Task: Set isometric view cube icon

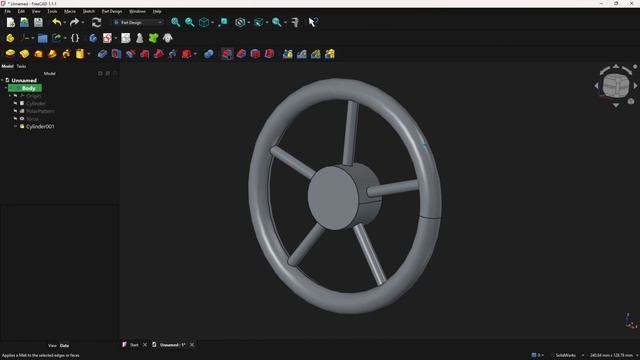Action: 203,22
